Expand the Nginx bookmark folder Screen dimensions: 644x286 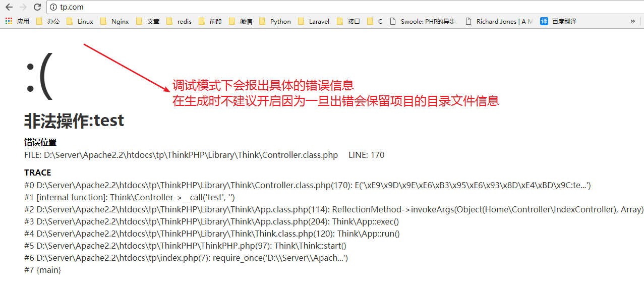click(x=114, y=21)
